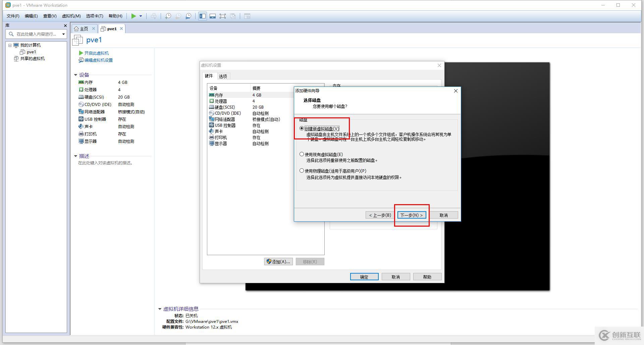This screenshot has width=644, height=345.
Task: Collapse the 虚拟机详细信息 section
Action: tap(160, 309)
